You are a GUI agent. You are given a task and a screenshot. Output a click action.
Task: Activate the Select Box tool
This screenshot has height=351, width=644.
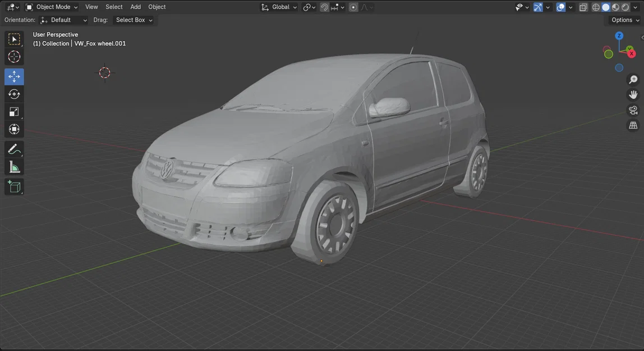[13, 38]
